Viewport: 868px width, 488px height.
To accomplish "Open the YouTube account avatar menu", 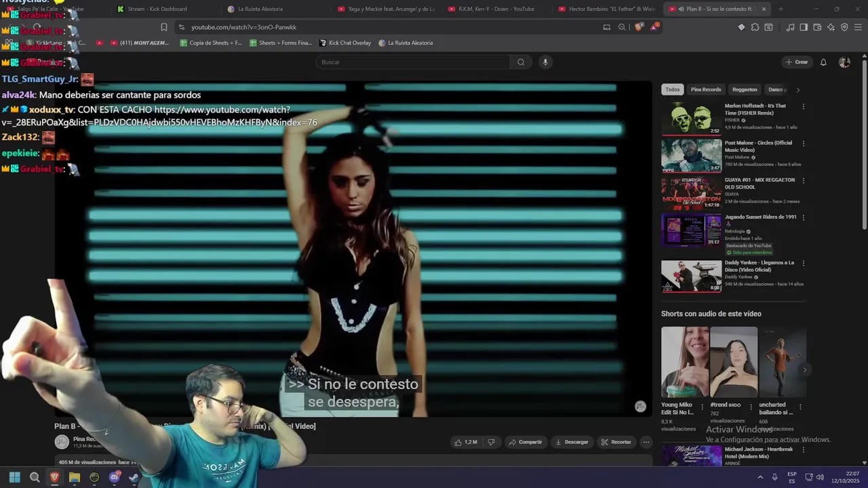I will [x=844, y=62].
